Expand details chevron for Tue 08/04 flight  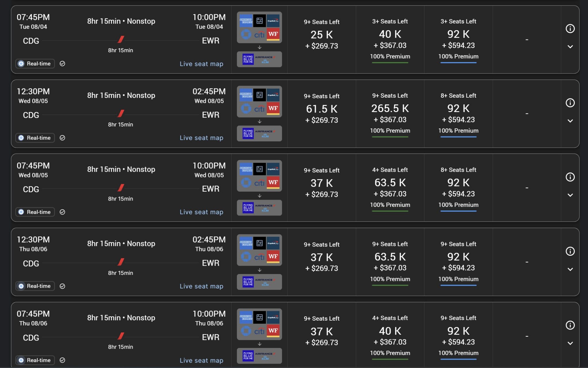(x=570, y=47)
